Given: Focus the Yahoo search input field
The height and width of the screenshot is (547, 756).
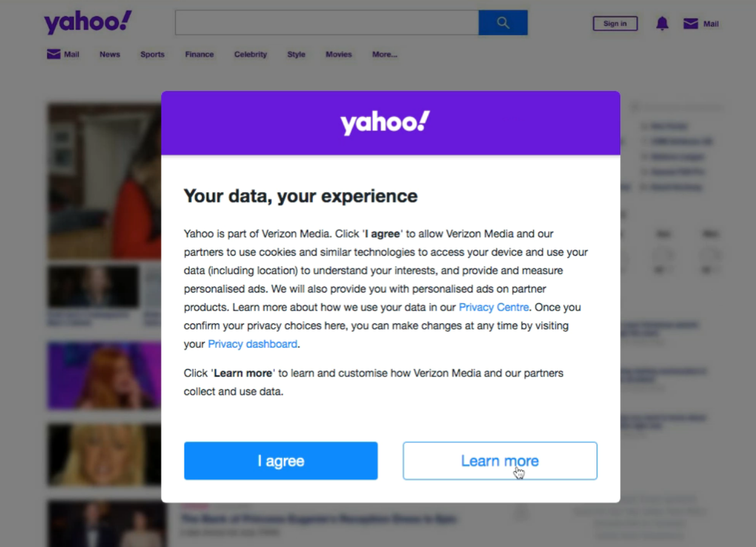Looking at the screenshot, I should point(326,23).
